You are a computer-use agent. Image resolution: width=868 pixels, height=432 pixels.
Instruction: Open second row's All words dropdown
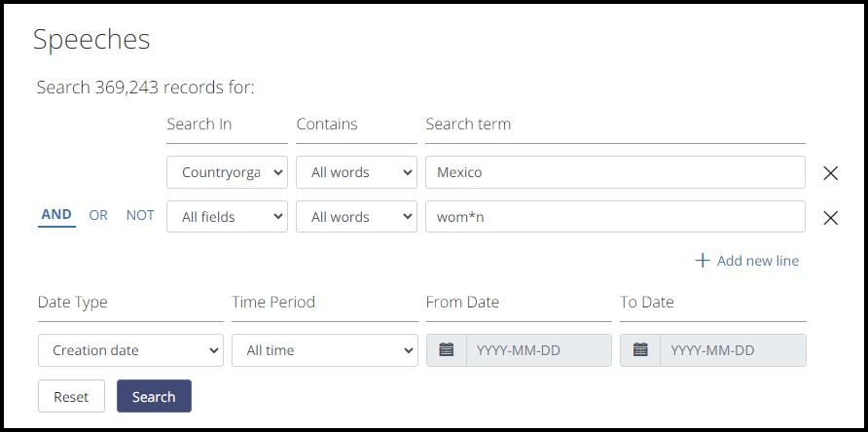click(356, 217)
